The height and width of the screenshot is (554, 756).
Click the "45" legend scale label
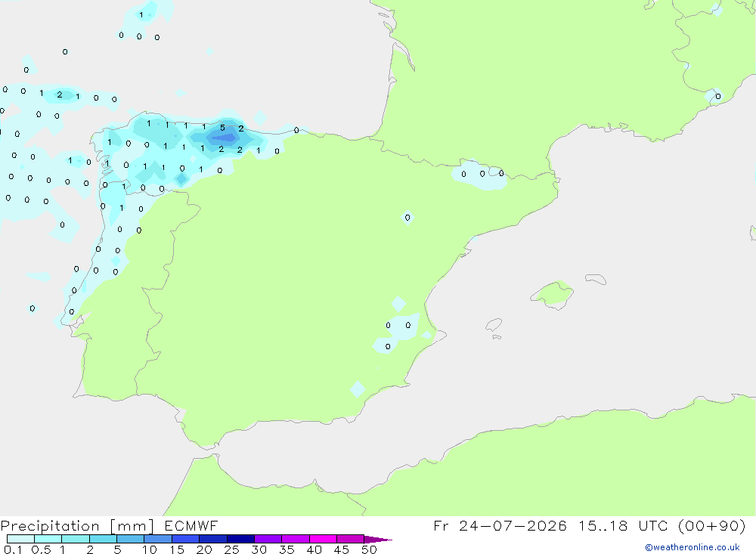coord(342,549)
